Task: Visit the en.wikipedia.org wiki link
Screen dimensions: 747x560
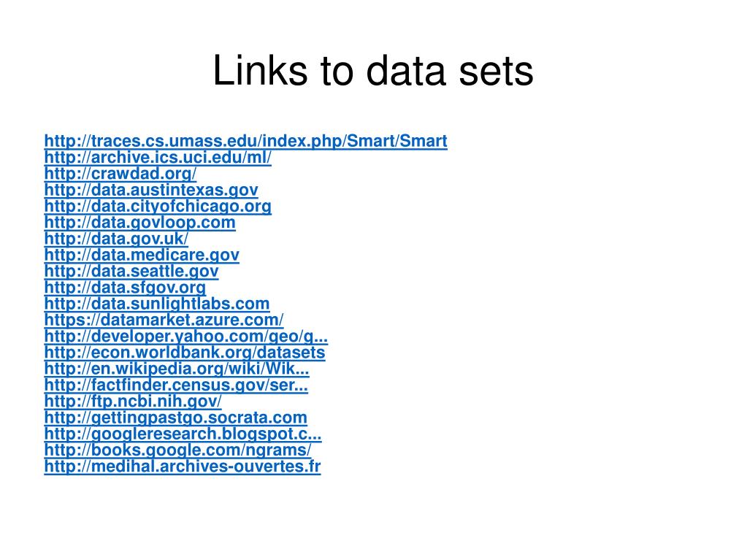Action: tap(177, 369)
